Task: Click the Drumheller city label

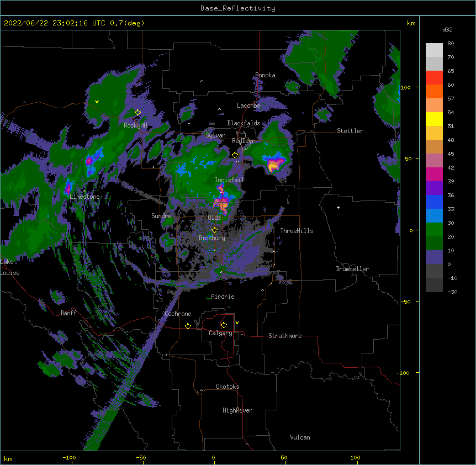Action: point(352,269)
